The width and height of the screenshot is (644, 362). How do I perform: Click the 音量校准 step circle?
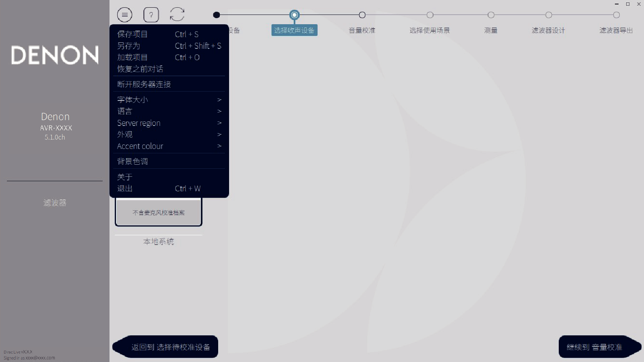tap(362, 15)
